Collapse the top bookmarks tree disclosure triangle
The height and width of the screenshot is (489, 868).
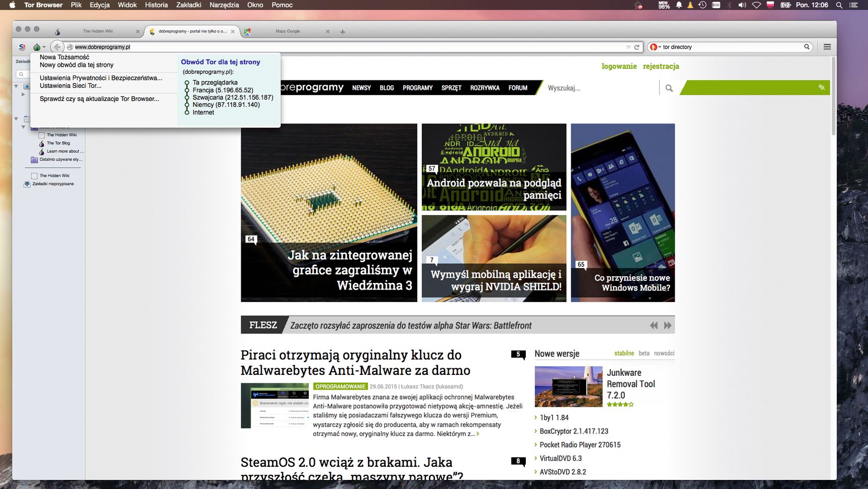coord(16,86)
